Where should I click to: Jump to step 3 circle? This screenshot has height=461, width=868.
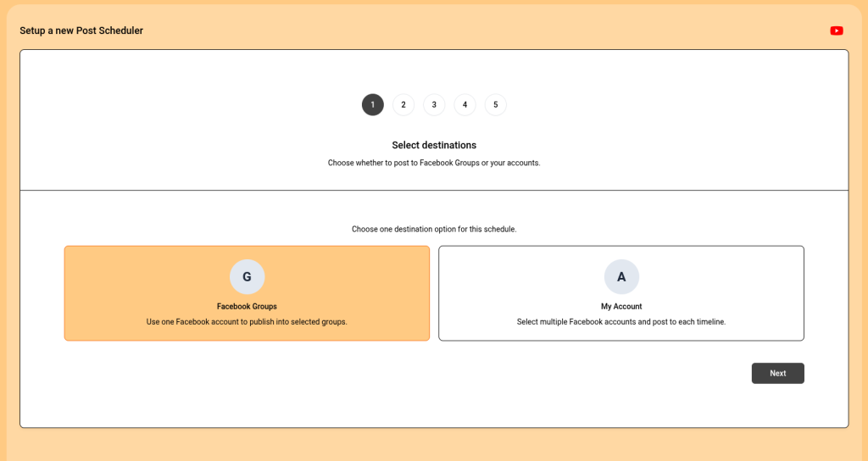pos(434,104)
